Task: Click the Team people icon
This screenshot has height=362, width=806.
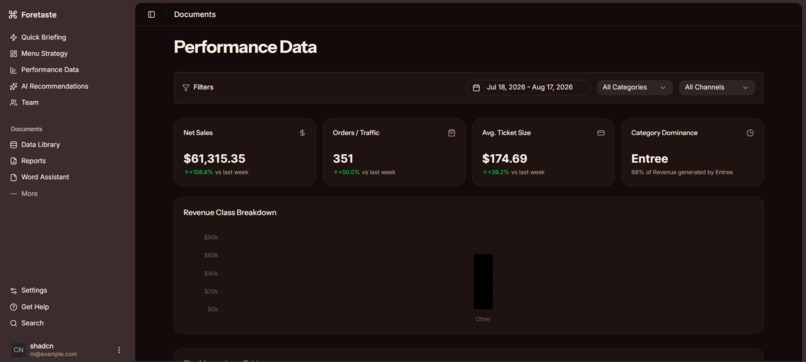Action: [x=13, y=102]
